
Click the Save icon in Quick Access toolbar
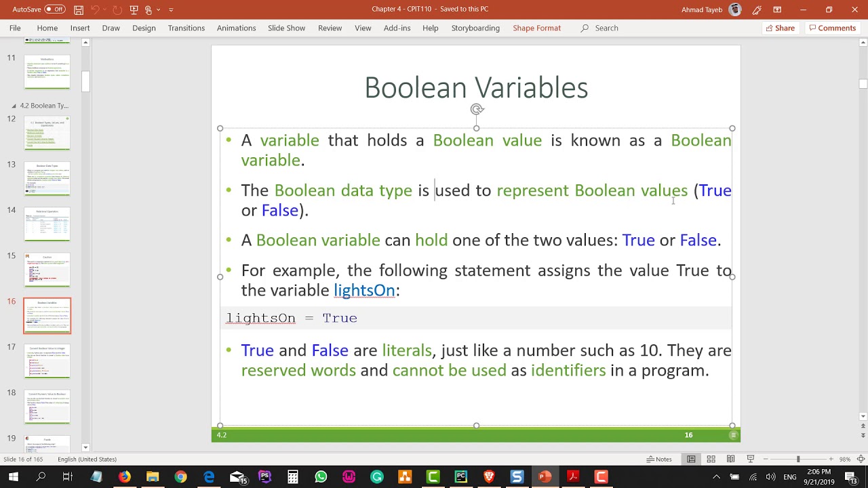click(79, 9)
